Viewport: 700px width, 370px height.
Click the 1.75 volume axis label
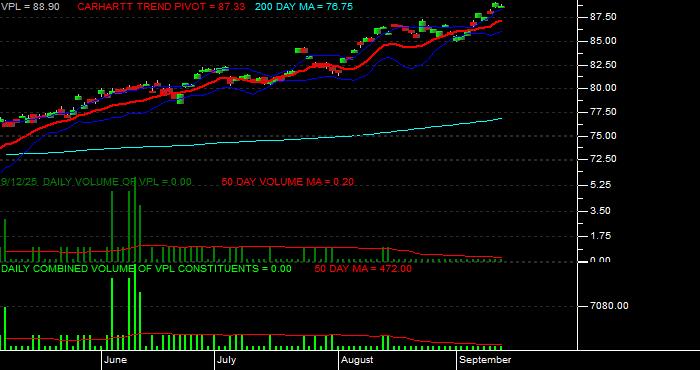pyautogui.click(x=601, y=236)
